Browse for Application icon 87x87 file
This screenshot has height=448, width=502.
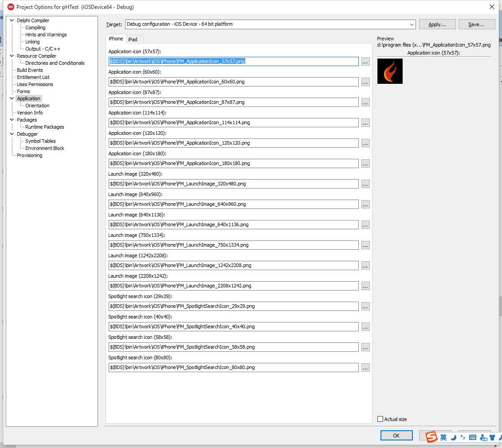click(x=365, y=102)
